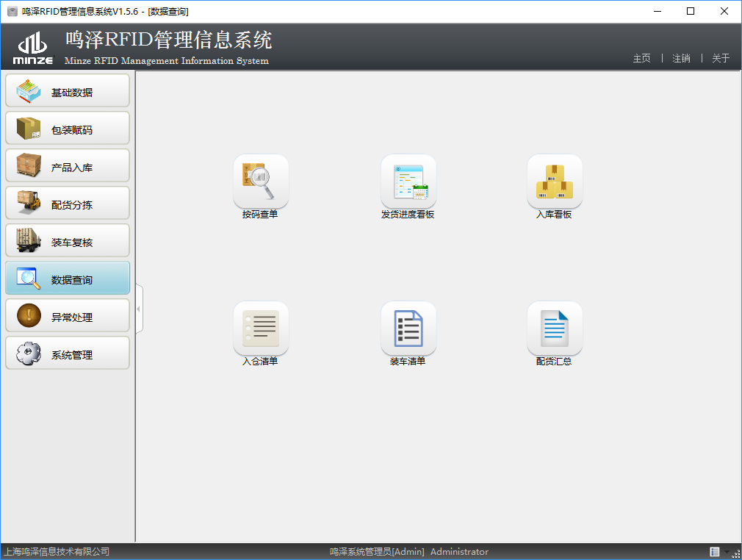Click the 主页 home link
This screenshot has height=560, width=742.
click(641, 58)
